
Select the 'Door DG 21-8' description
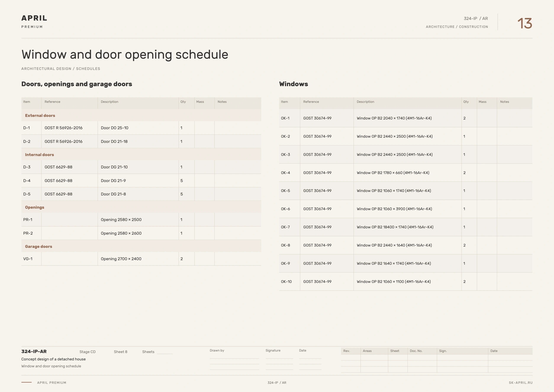tap(113, 194)
